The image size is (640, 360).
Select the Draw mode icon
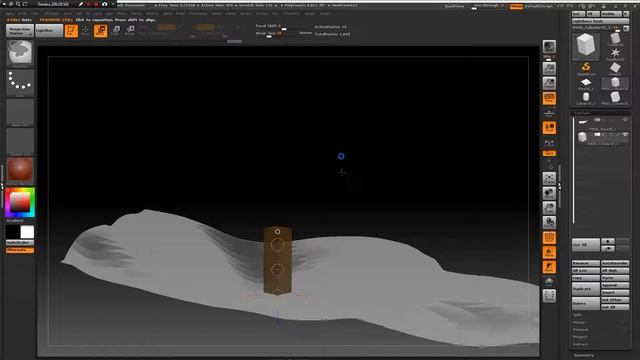point(85,31)
